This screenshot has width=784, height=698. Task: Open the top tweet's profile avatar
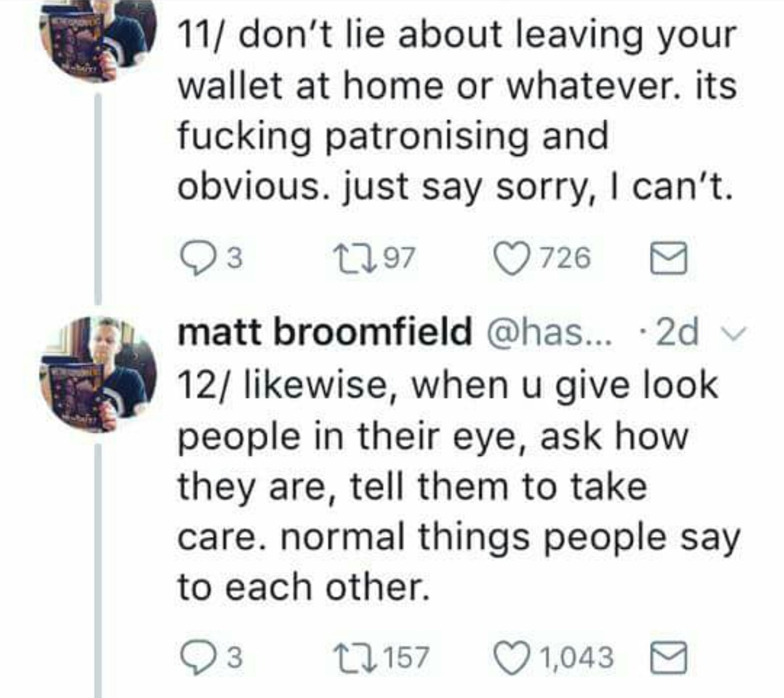click(x=98, y=37)
